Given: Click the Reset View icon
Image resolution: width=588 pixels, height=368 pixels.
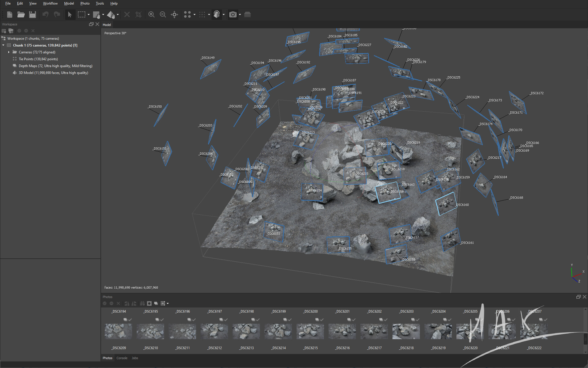Looking at the screenshot, I should click(x=174, y=14).
